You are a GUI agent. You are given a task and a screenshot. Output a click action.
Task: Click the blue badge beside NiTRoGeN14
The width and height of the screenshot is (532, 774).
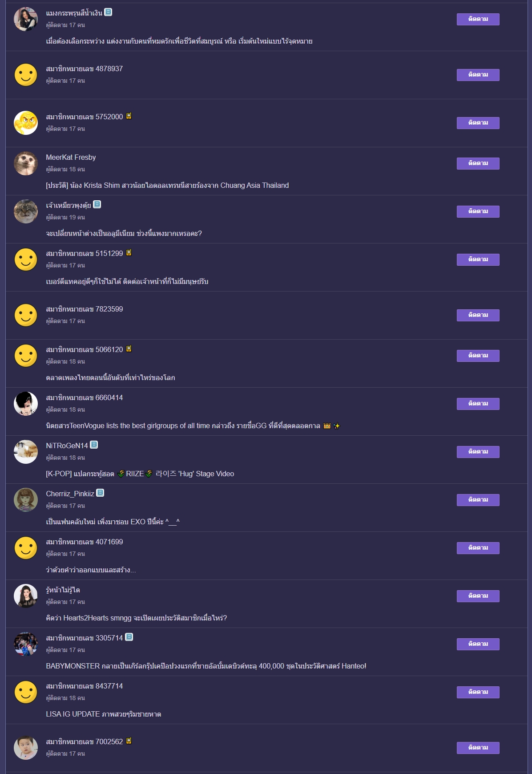pos(94,445)
